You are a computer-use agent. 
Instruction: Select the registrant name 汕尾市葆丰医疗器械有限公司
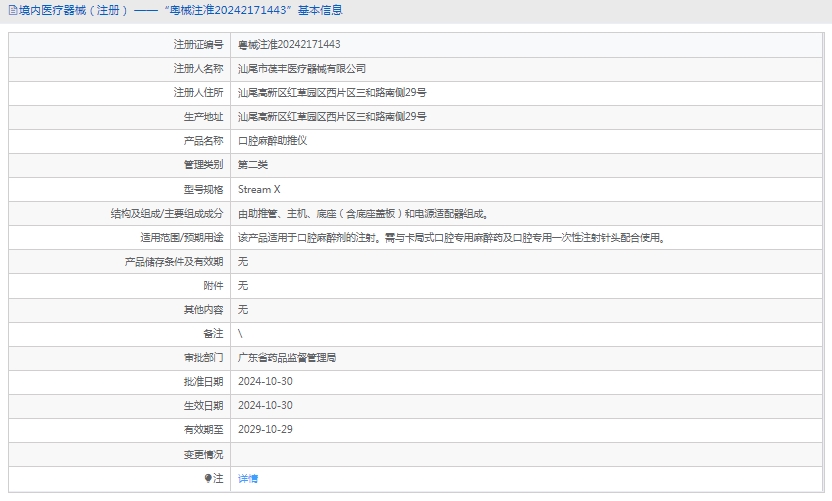(x=302, y=69)
